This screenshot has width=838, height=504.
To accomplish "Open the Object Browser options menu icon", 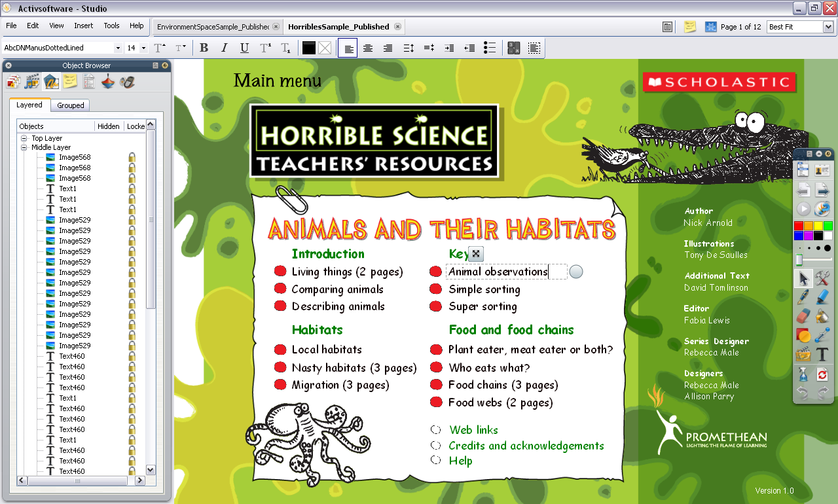I will tap(156, 65).
